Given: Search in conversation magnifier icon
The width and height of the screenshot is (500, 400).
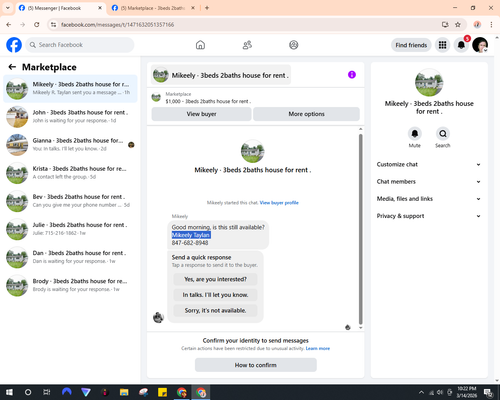Looking at the screenshot, I should click(x=443, y=134).
